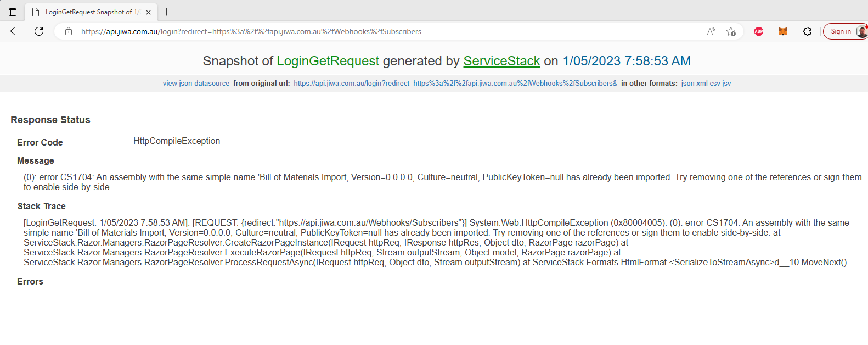Add this page to favorites
Image resolution: width=868 pixels, height=345 pixels.
(731, 31)
